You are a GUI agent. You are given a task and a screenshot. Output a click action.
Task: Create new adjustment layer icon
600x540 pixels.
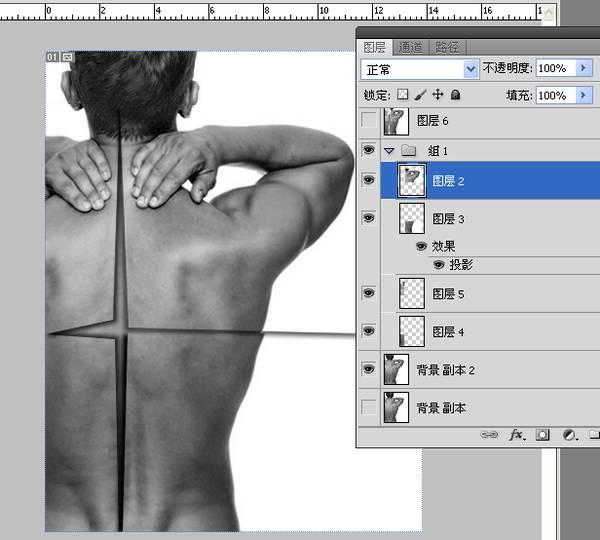coord(569,435)
